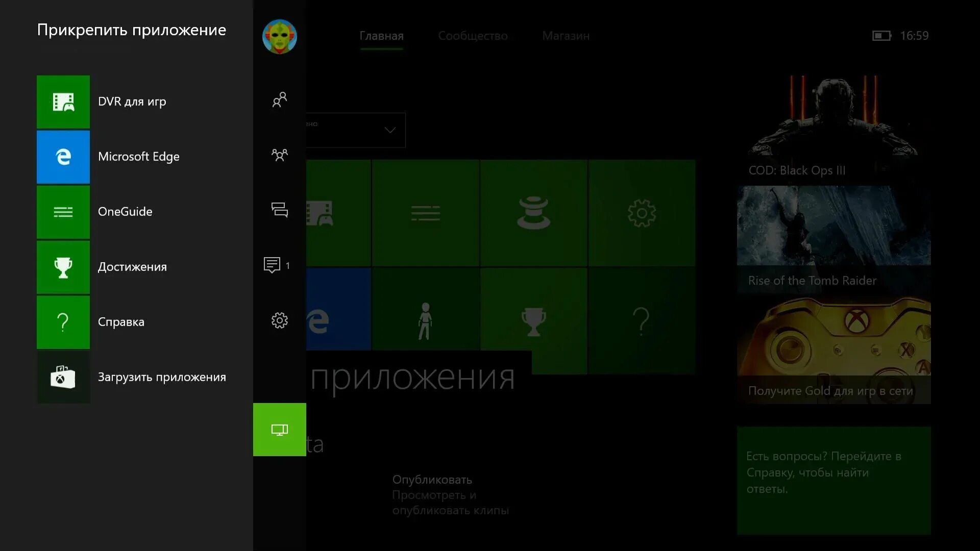Screen dimensions: 980x551
Task: Click the profile avatar picture
Action: [x=279, y=36]
